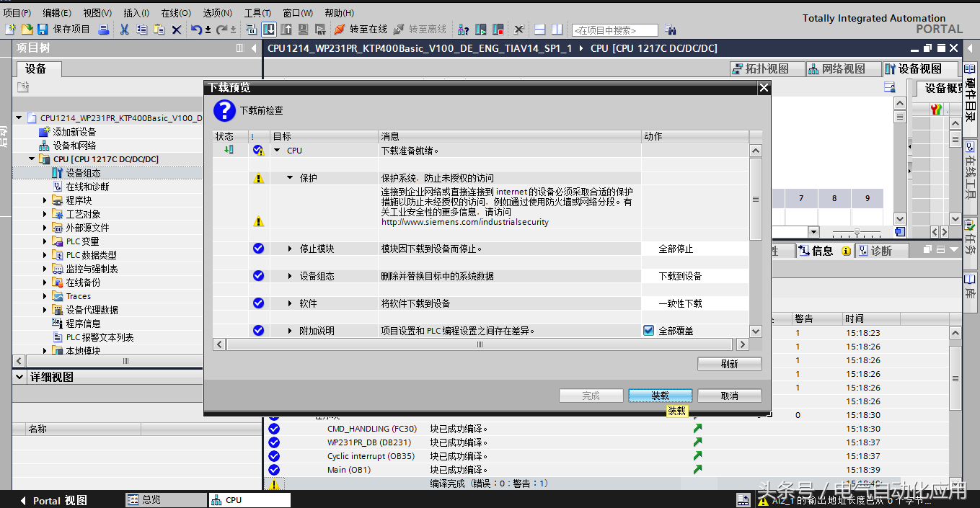980x508 pixels.
Task: Collapse the 详细视图 panel
Action: pos(19,377)
